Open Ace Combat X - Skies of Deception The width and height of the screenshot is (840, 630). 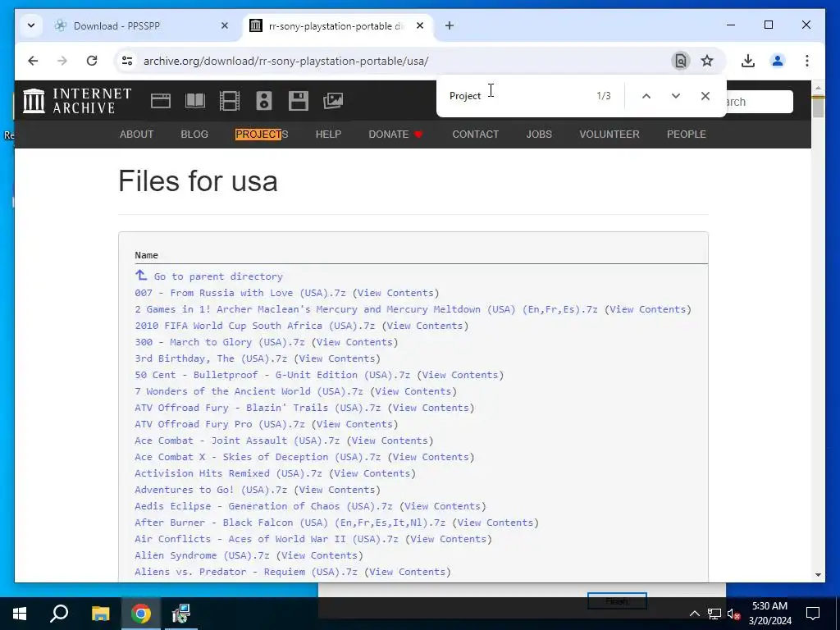[x=258, y=457]
